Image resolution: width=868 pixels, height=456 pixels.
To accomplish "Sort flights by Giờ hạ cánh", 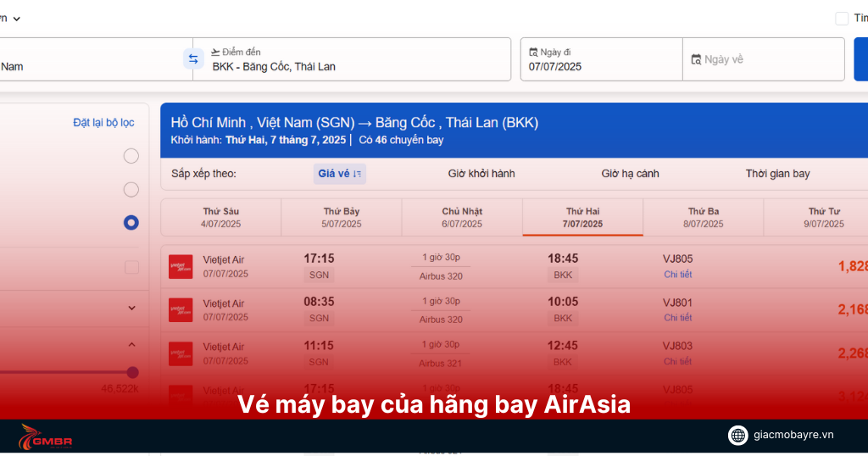I will click(630, 174).
